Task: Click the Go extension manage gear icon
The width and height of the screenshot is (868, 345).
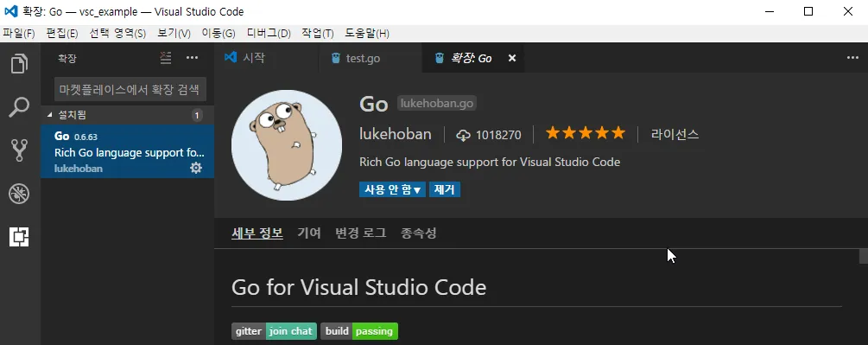Action: click(x=196, y=168)
